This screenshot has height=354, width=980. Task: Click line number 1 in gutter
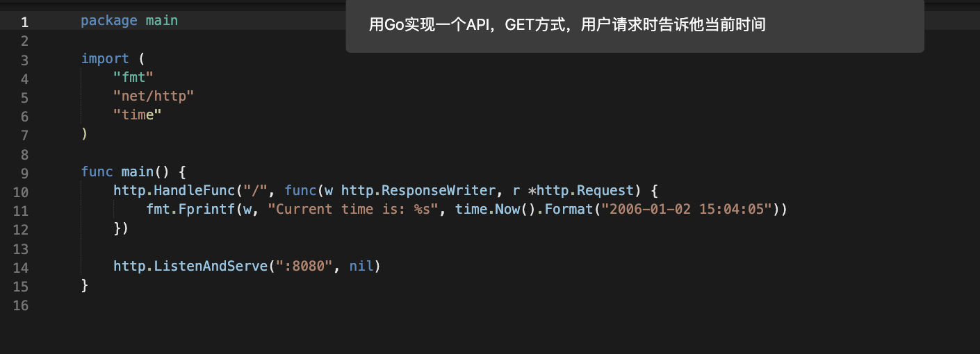point(24,21)
